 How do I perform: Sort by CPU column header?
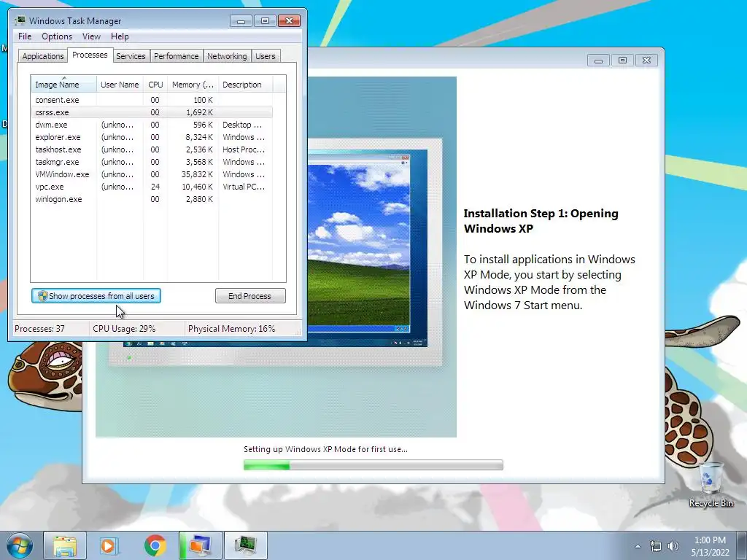[x=155, y=85]
